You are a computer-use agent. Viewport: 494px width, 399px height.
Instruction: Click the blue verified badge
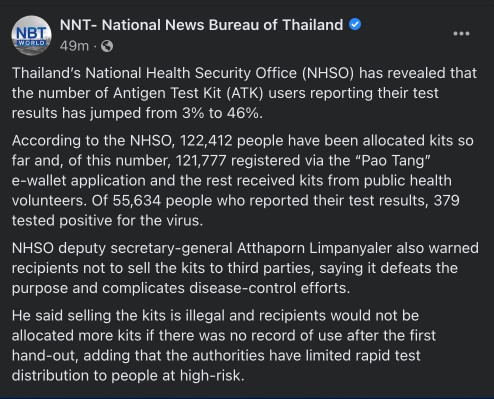(x=355, y=24)
